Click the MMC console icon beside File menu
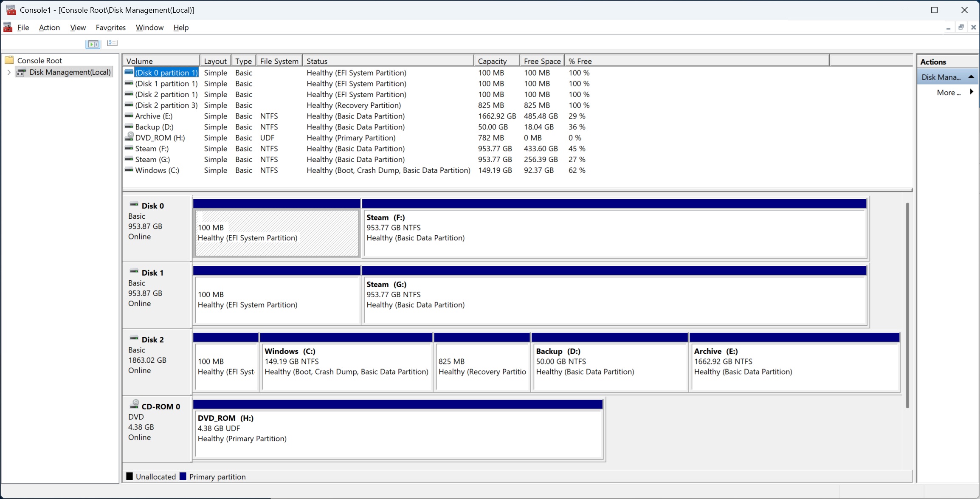The image size is (980, 499). (8, 27)
